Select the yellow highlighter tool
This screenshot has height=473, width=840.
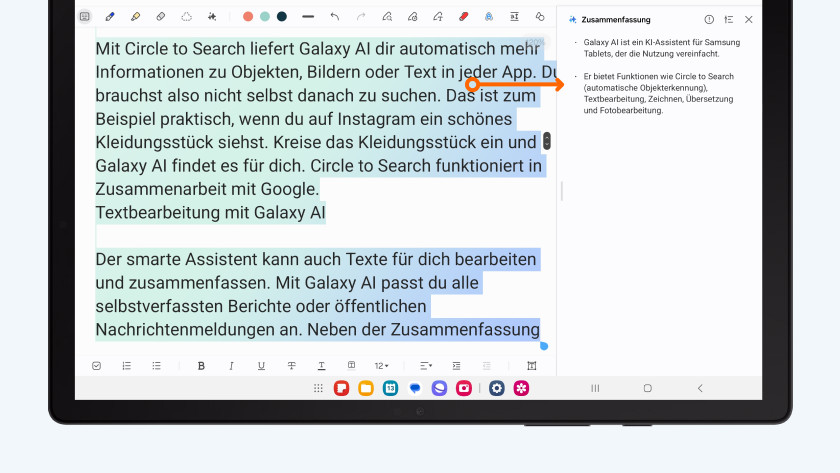pyautogui.click(x=135, y=17)
